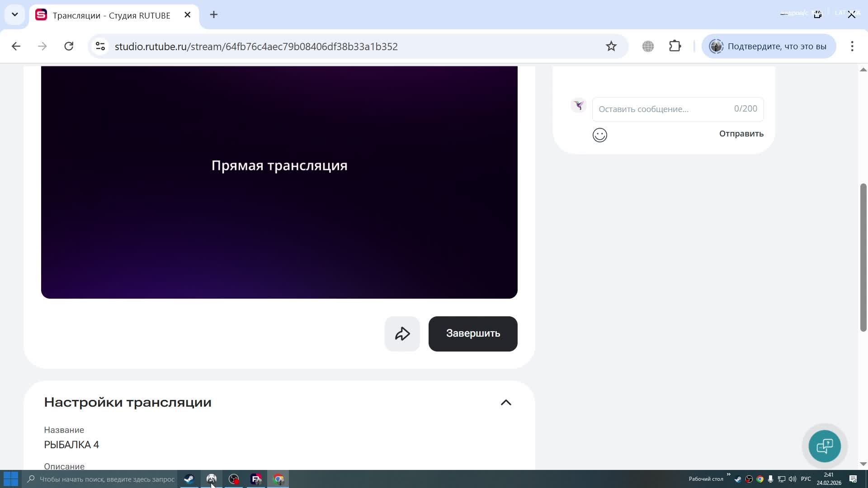Launch Steam from the taskbar

[x=189, y=479]
